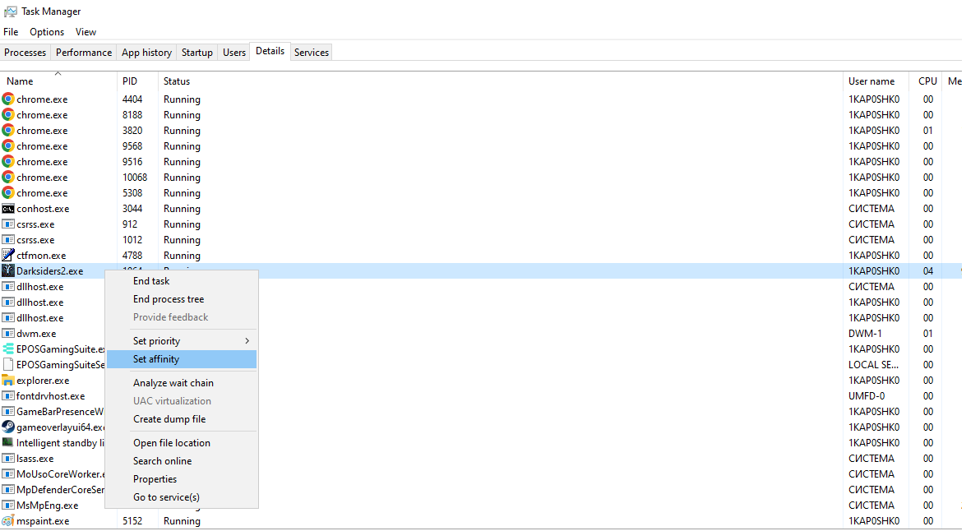Image resolution: width=980 pixels, height=531 pixels.
Task: Click chrome.exe icon for PID 3820
Action: click(x=8, y=130)
